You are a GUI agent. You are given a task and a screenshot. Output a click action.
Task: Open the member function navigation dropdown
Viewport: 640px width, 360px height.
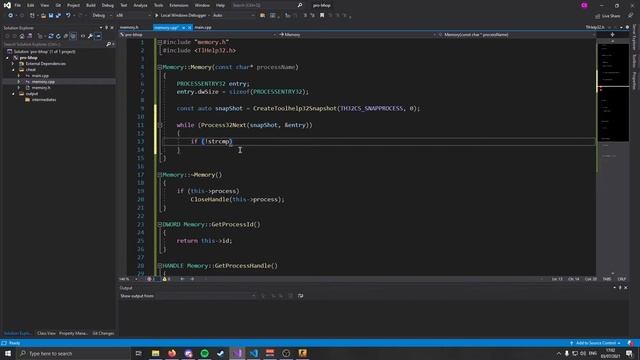coord(516,35)
